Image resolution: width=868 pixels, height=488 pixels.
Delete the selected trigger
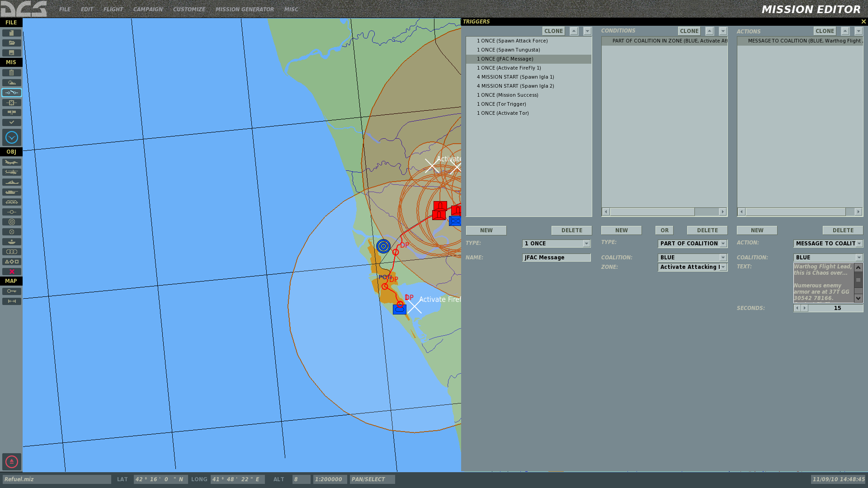pos(571,230)
